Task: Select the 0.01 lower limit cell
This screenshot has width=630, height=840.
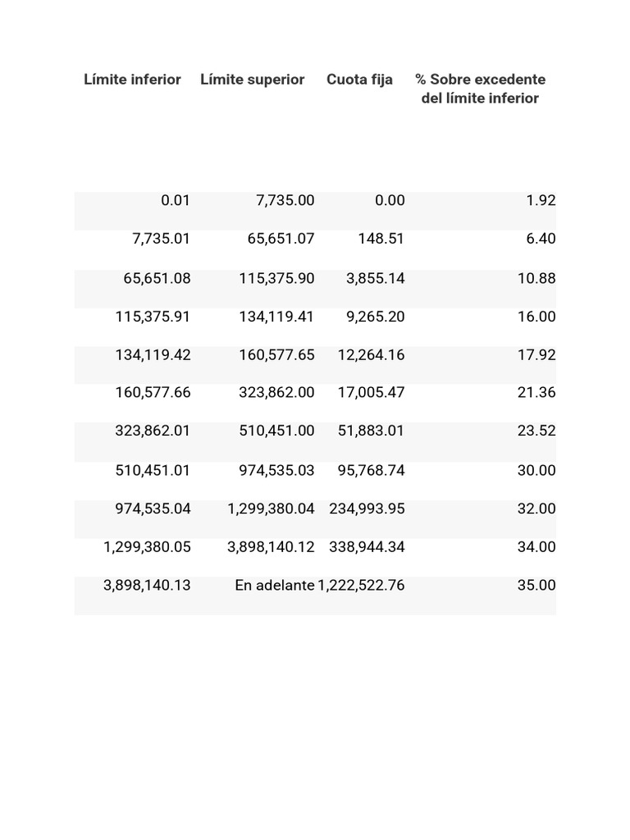Action: 176,200
